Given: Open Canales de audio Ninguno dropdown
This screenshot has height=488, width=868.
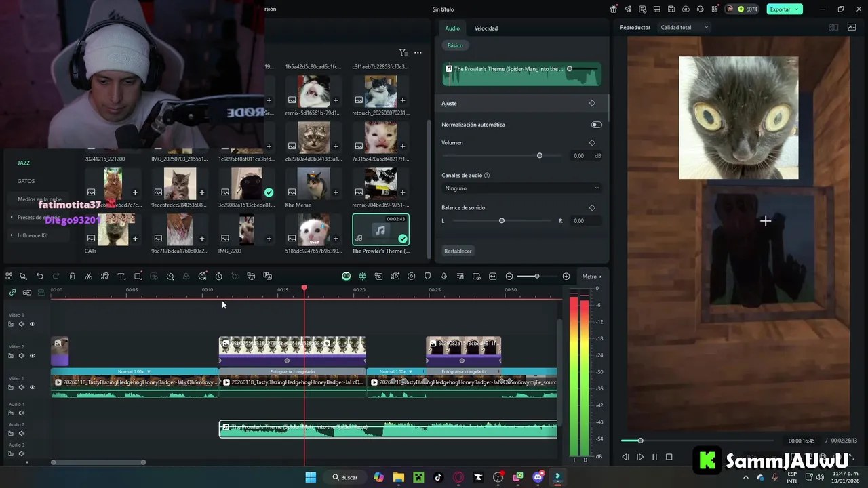Looking at the screenshot, I should pos(521,188).
